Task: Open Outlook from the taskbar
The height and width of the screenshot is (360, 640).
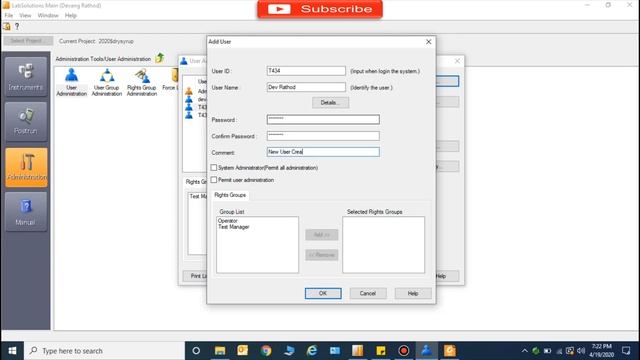Action: 242,351
